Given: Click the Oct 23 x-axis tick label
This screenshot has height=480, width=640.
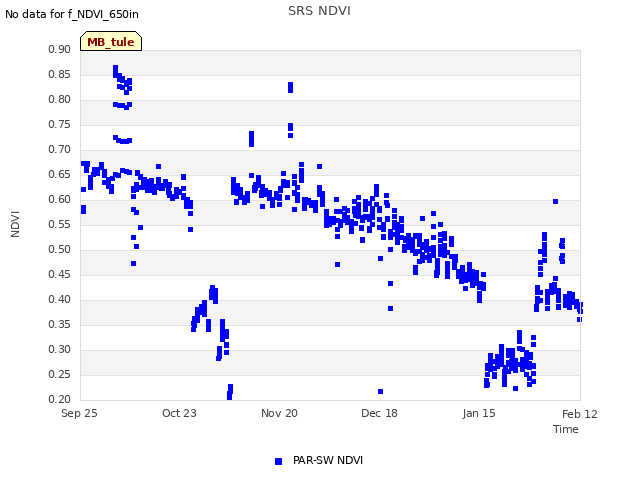Looking at the screenshot, I should pos(179,413).
